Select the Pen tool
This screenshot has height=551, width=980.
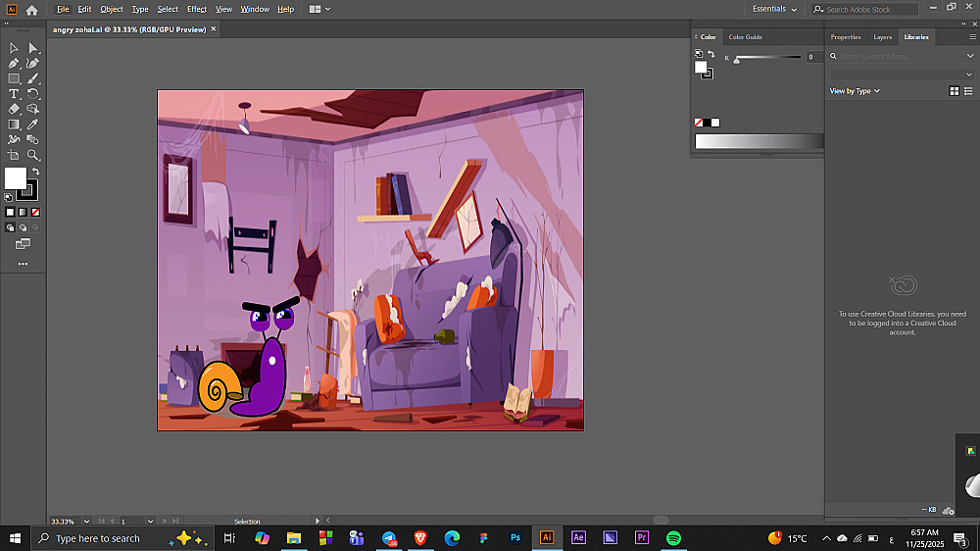(x=14, y=63)
